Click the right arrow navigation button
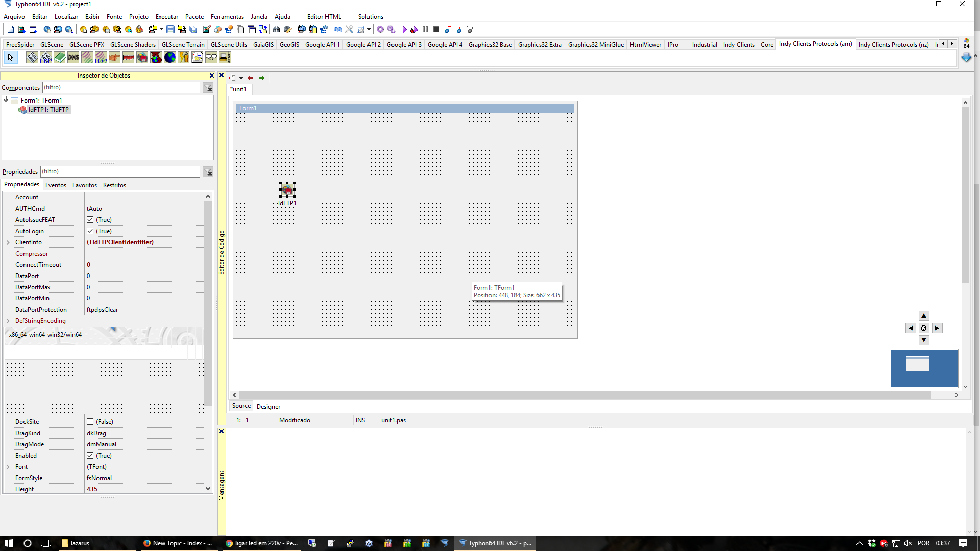 937,328
